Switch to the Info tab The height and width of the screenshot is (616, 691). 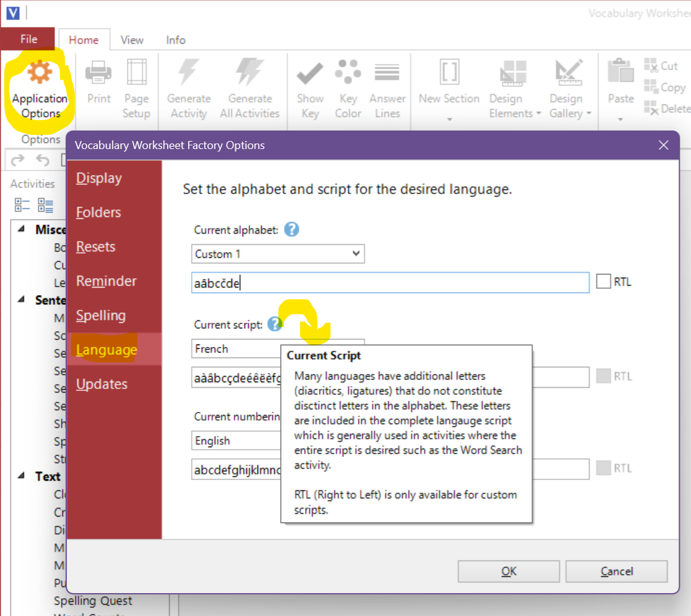(x=176, y=40)
